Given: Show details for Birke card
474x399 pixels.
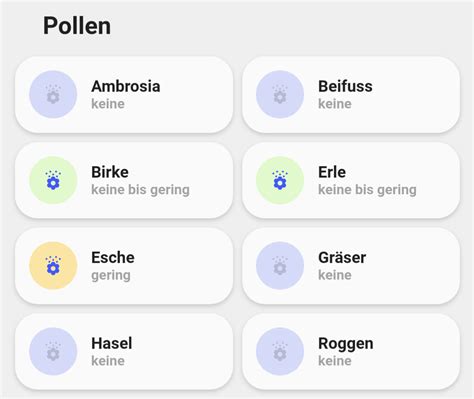Looking at the screenshot, I should pyautogui.click(x=124, y=180).
